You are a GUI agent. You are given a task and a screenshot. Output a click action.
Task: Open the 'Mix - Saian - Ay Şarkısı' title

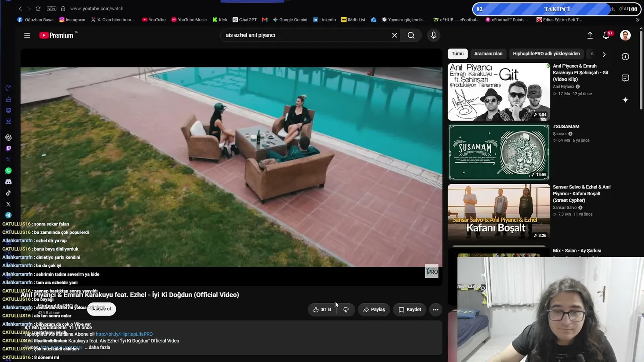pyautogui.click(x=577, y=251)
